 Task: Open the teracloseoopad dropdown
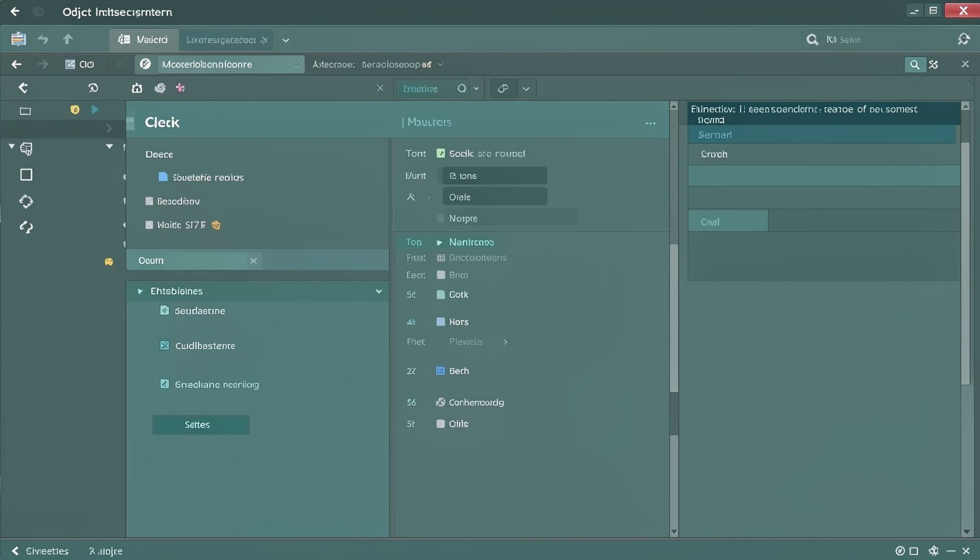click(x=441, y=65)
